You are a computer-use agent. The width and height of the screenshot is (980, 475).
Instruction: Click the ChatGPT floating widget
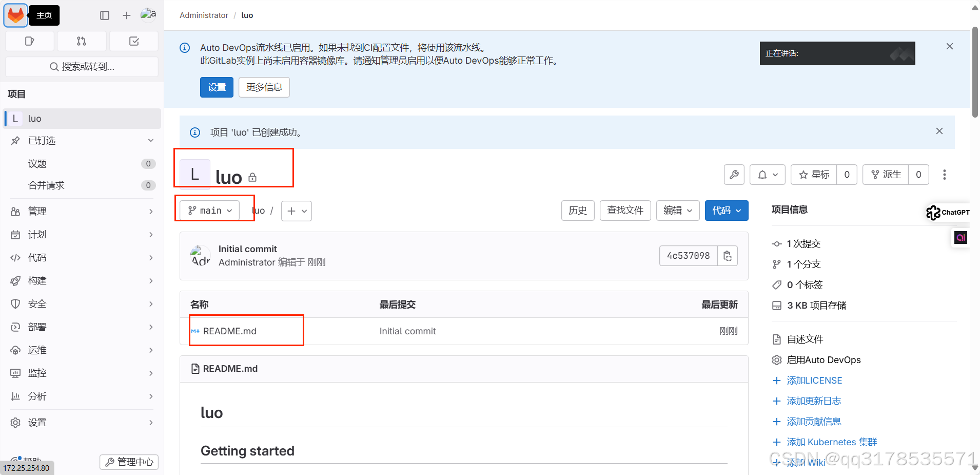point(948,212)
